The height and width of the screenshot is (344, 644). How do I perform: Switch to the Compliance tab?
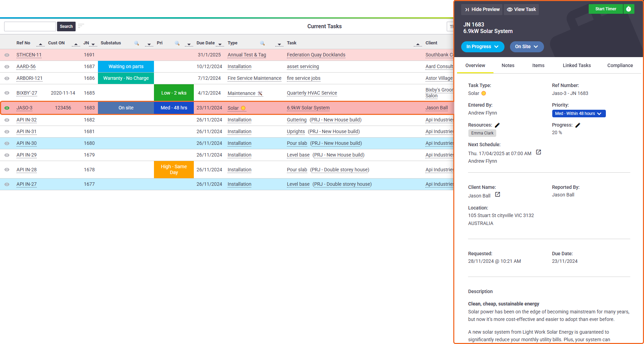click(620, 65)
